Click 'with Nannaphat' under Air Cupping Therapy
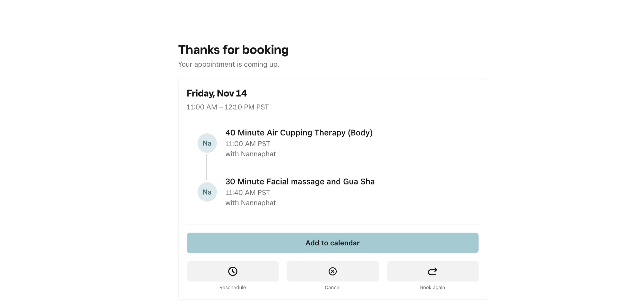 250,154
